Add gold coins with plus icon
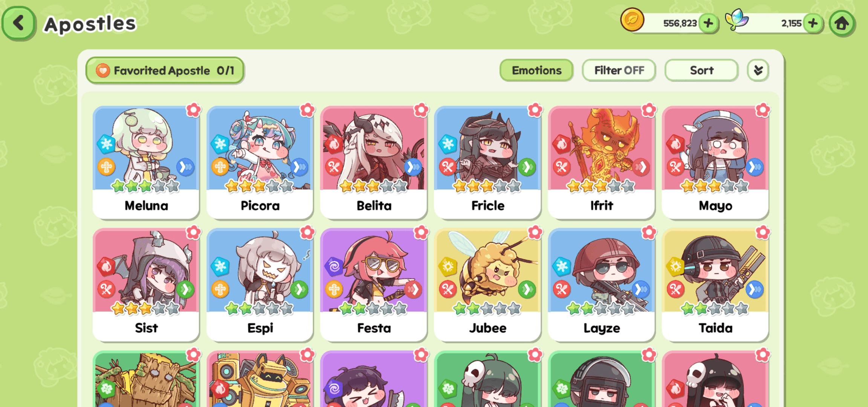 coord(708,23)
